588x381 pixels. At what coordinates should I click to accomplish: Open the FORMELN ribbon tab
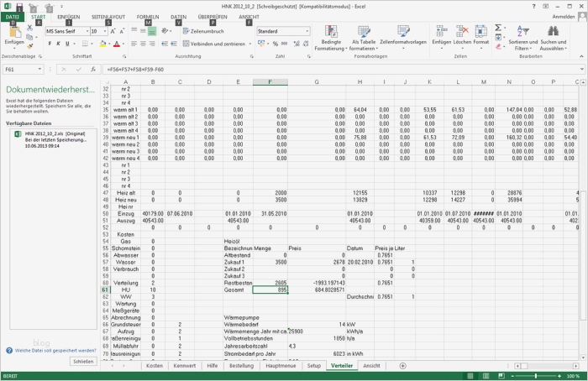pos(148,17)
